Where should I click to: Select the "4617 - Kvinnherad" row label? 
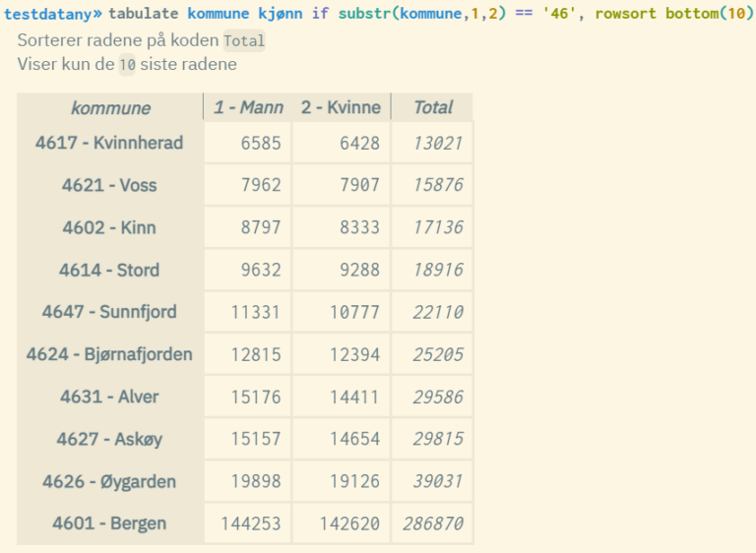point(109,143)
